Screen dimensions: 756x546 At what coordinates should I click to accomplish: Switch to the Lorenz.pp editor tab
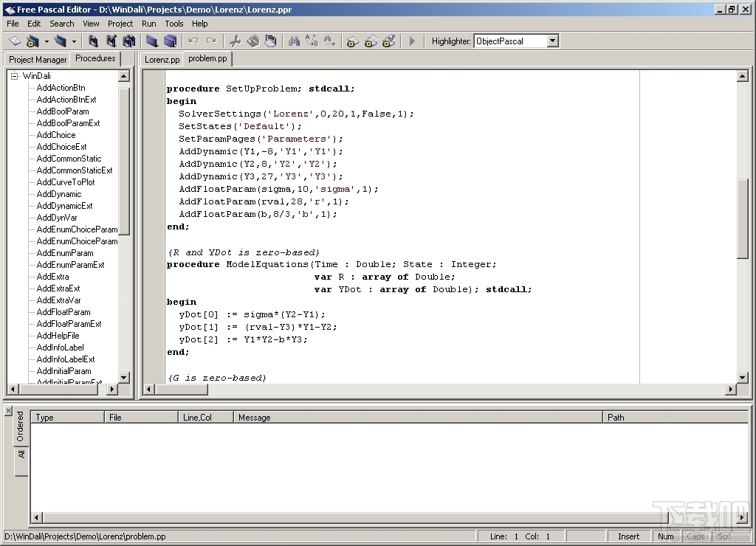tap(162, 59)
